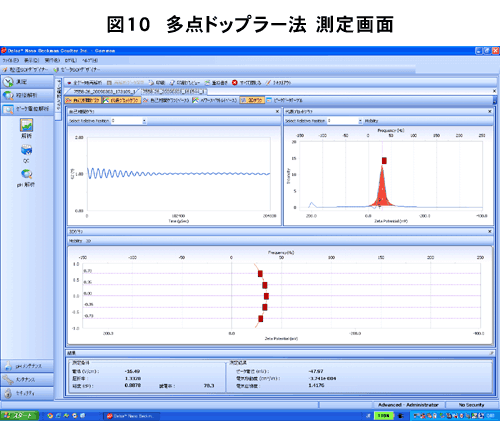The height and width of the screenshot is (421, 500).
Task: Select the 粒径解析 size analysis panel
Action: click(x=27, y=95)
